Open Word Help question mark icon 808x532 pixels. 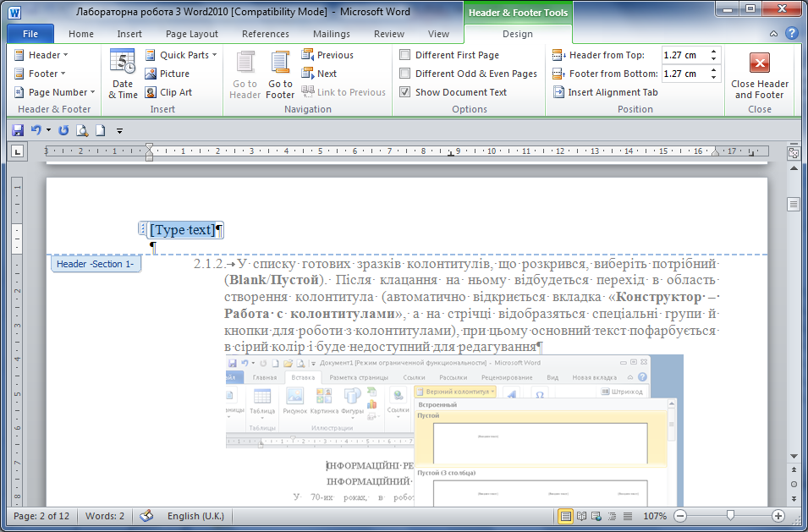(x=792, y=34)
